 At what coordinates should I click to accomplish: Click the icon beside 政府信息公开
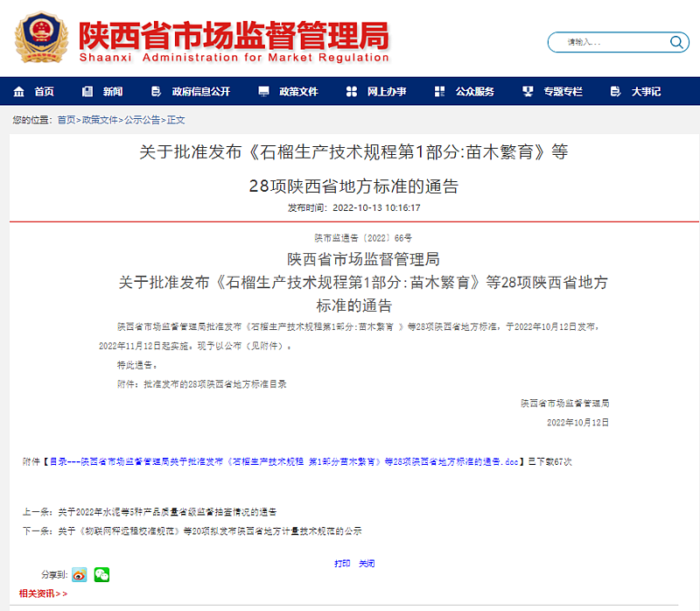(157, 92)
